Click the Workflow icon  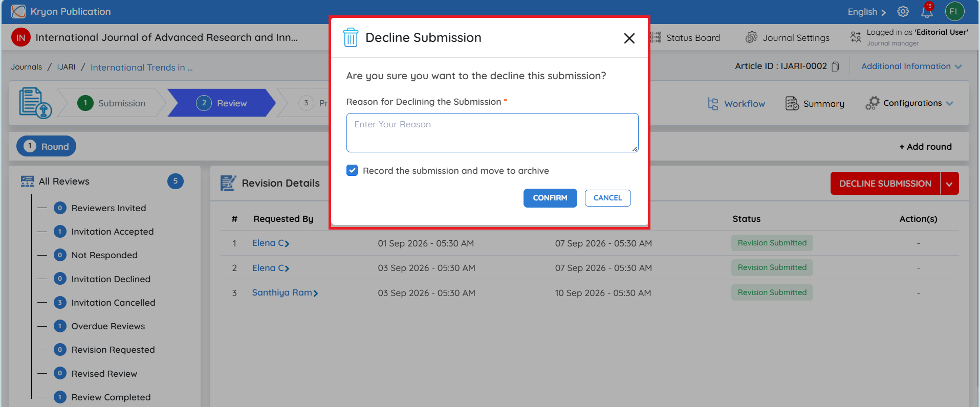(x=713, y=104)
